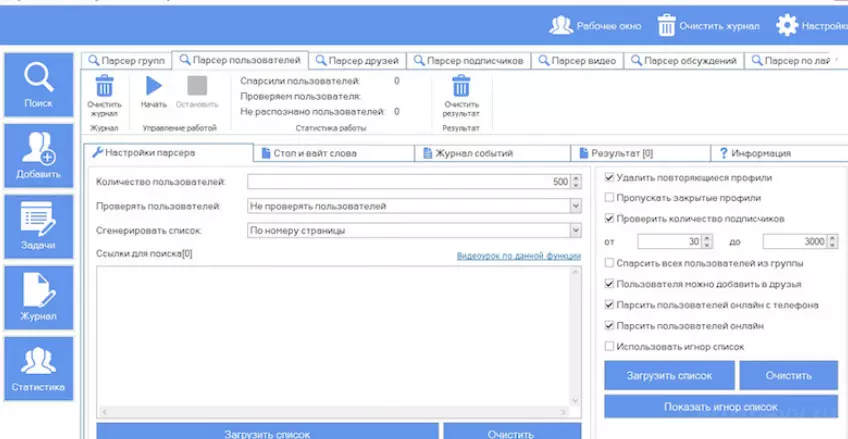The image size is (848, 439).
Task: Expand the Проверять пользователей dropdown
Action: click(575, 206)
